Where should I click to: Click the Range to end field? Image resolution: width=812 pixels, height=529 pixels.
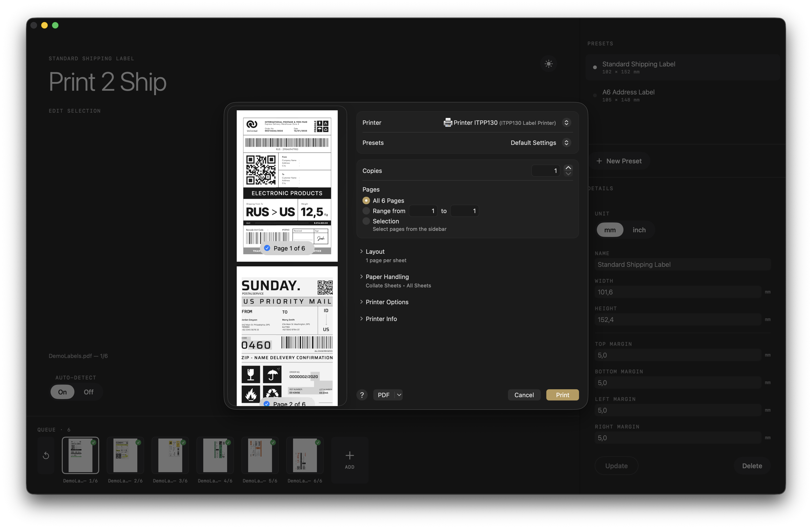tap(464, 211)
